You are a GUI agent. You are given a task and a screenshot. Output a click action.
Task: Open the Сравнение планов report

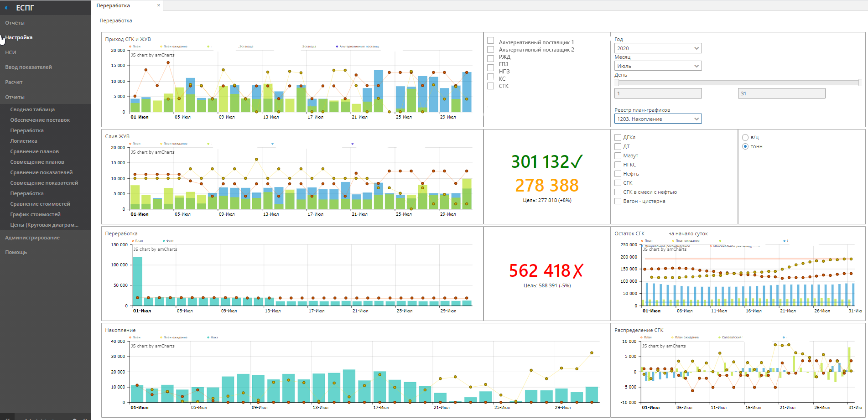pos(35,151)
